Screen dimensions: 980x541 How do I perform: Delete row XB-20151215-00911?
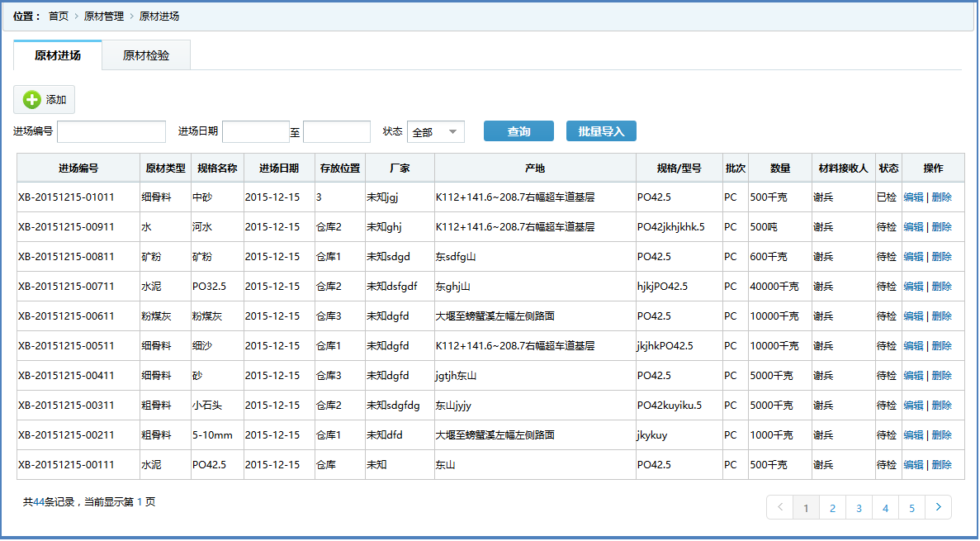pyautogui.click(x=941, y=227)
